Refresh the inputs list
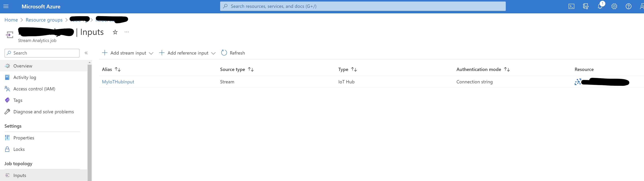Screen dimensions: 644x181 [233, 53]
